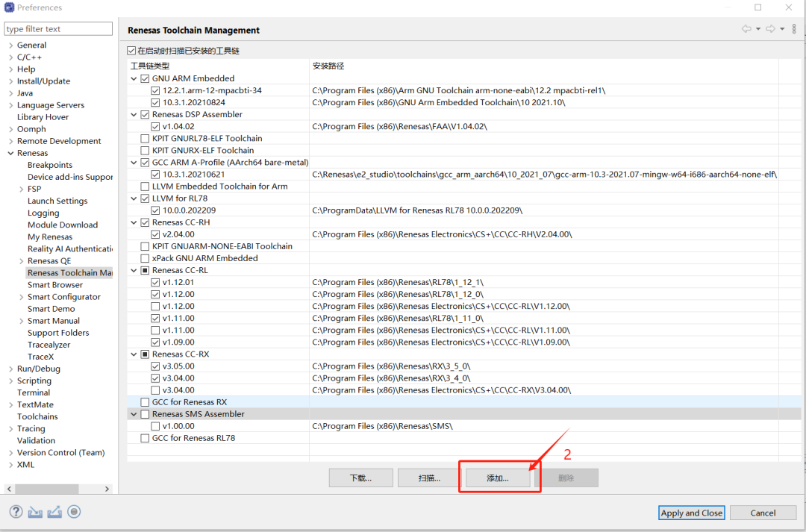Select Tracealyzer preferences item
This screenshot has height=532, width=806.
[49, 345]
